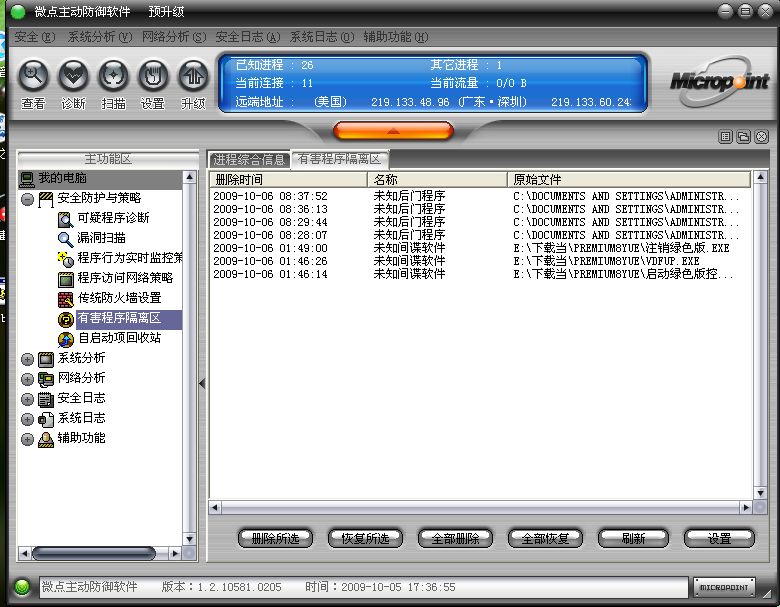This screenshot has height=607, width=780.
Task: Expand the 系统分析 tree node
Action: (x=27, y=359)
